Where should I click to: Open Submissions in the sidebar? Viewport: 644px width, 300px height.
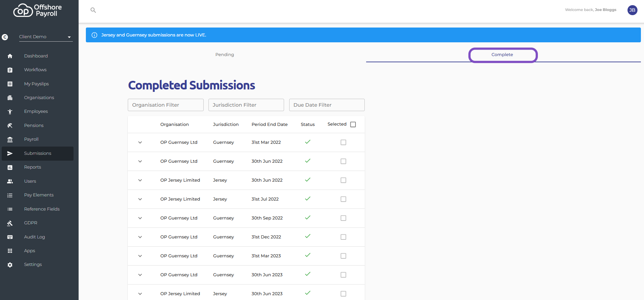point(37,153)
